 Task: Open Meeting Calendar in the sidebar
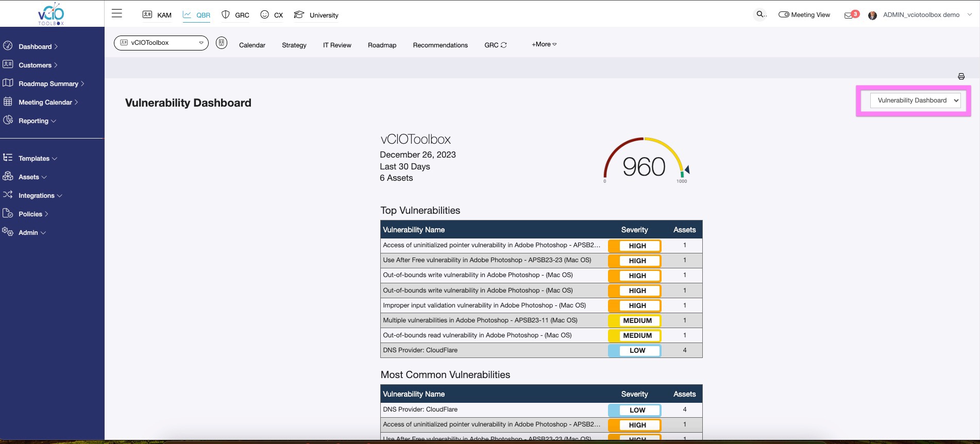pos(48,102)
